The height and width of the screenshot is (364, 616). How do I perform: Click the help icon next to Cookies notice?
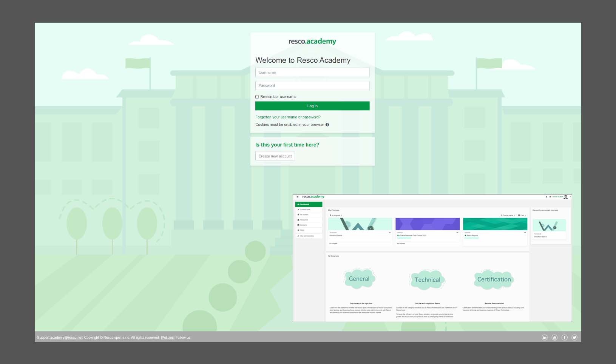(x=327, y=125)
